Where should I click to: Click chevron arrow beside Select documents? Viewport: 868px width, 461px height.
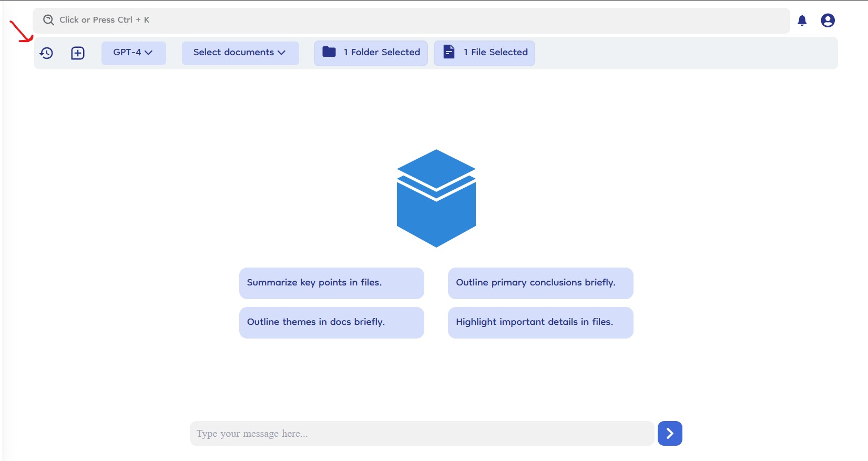(x=282, y=53)
